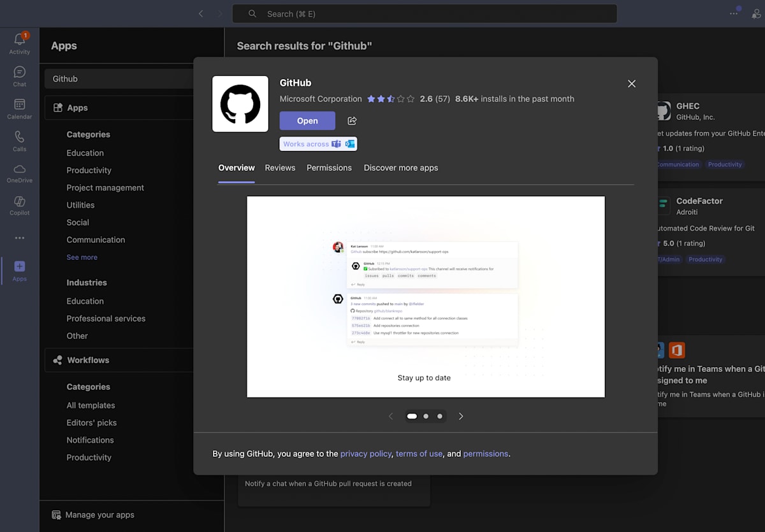765x532 pixels.
Task: Choose Notifications under Workflows categories
Action: coord(90,440)
